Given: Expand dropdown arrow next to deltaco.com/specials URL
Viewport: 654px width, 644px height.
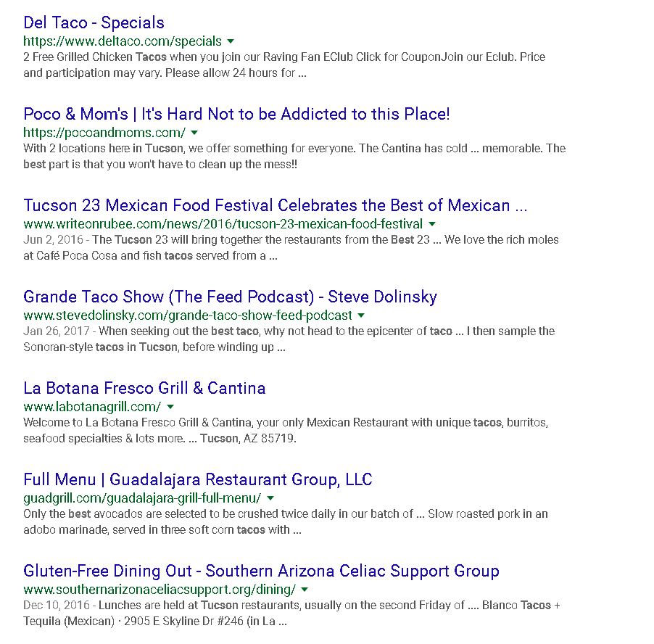Looking at the screenshot, I should click(x=231, y=41).
